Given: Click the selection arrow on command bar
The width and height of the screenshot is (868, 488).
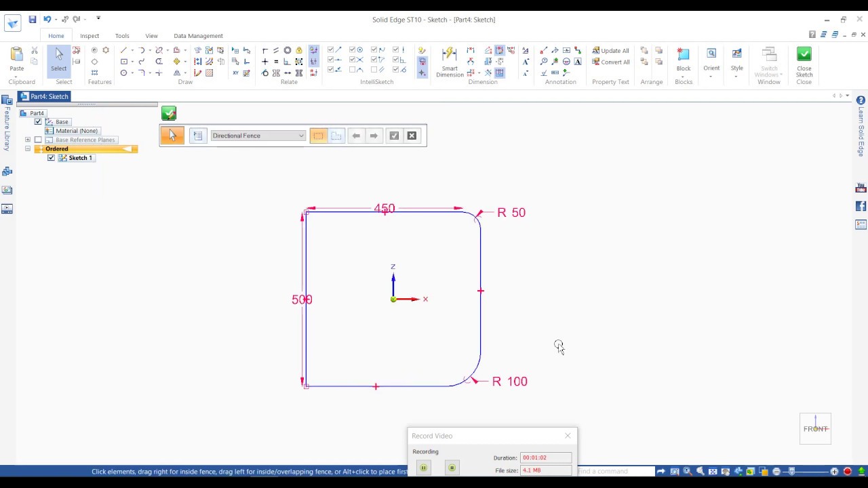Looking at the screenshot, I should tap(172, 136).
